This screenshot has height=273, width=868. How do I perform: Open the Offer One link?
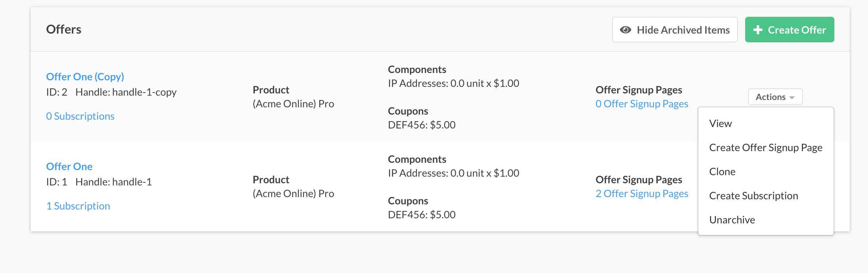click(69, 166)
